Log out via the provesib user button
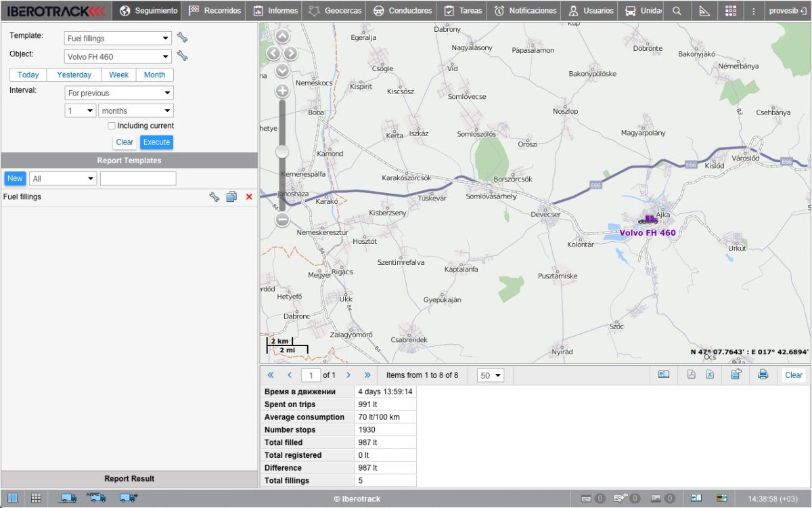This screenshot has height=508, width=812. click(788, 11)
